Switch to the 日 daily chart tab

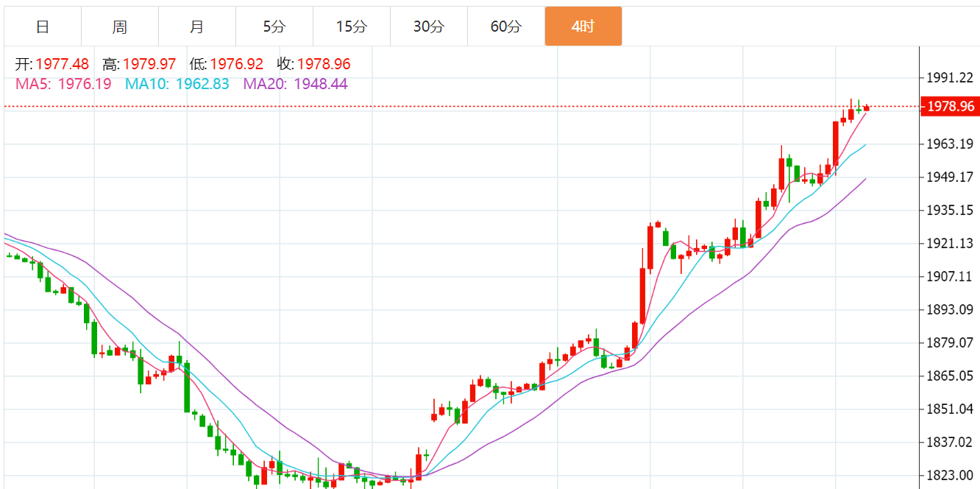(43, 27)
